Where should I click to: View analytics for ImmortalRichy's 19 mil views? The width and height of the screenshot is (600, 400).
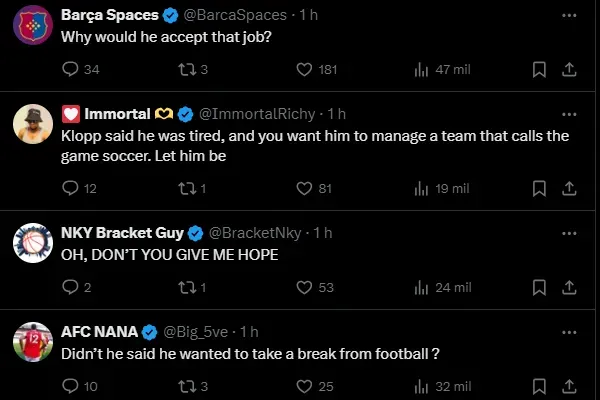421,188
